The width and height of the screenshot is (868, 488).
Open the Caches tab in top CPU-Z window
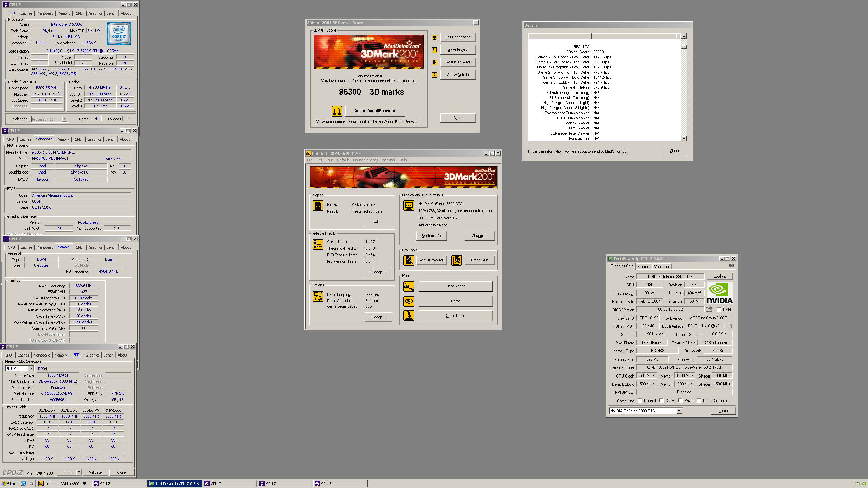(x=26, y=13)
